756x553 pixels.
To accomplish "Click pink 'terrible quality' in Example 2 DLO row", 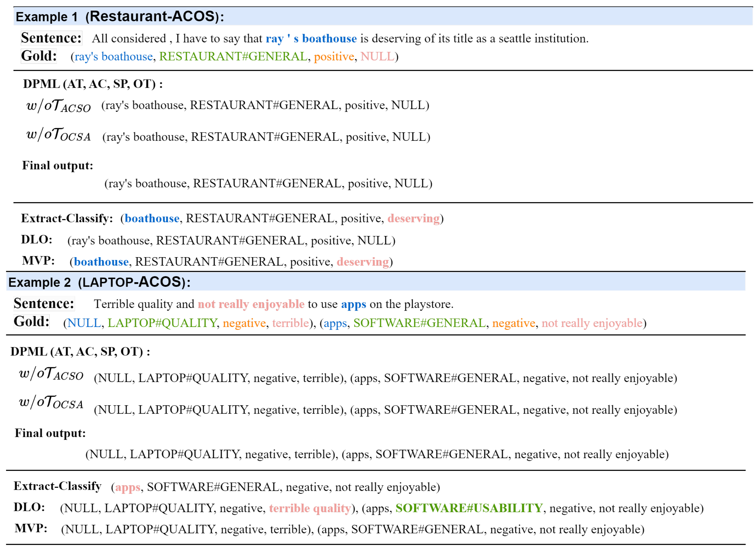I will coord(310,508).
